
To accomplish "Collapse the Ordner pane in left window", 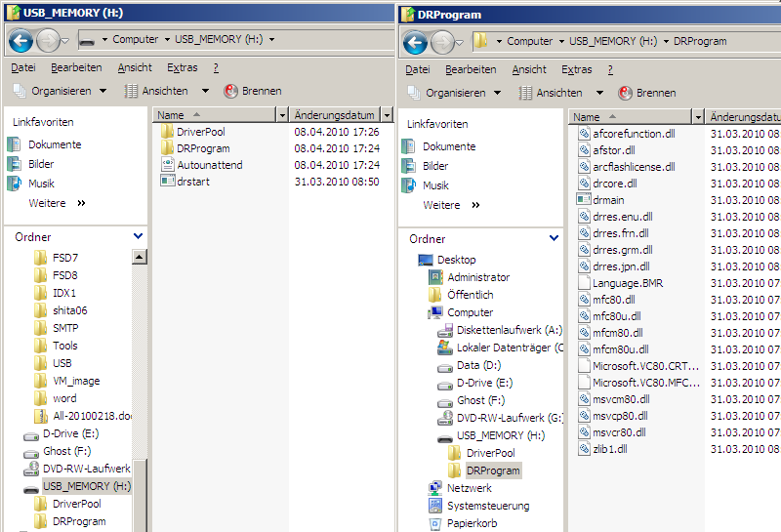I will pos(137,236).
